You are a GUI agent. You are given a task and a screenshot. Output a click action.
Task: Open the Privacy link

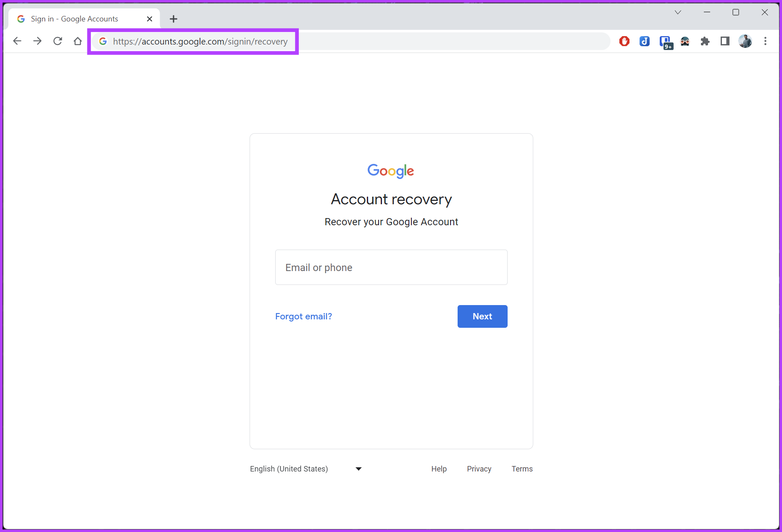479,469
